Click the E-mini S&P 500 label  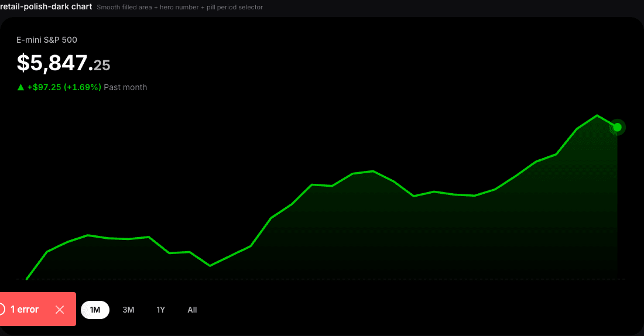click(x=47, y=40)
